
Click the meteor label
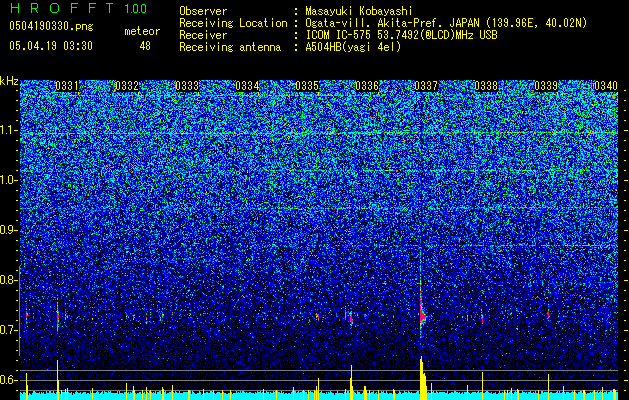(x=142, y=31)
